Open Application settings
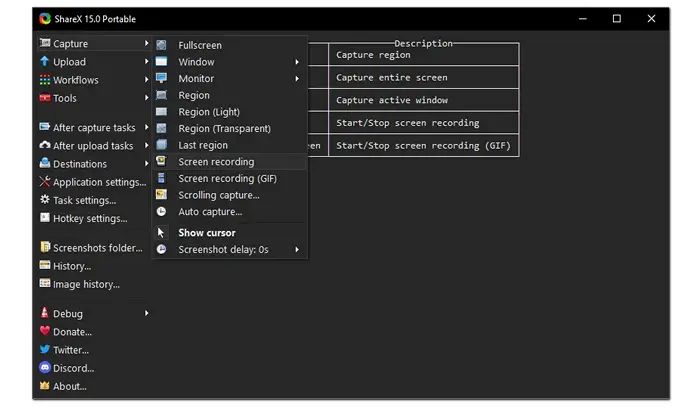The width and height of the screenshot is (700, 407). click(x=98, y=182)
